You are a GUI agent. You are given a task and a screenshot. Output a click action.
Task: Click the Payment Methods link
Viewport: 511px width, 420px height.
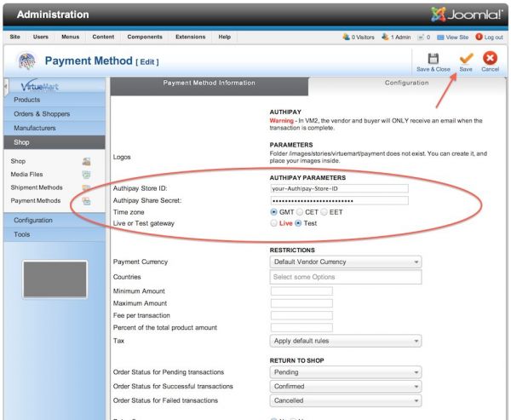tap(36, 201)
